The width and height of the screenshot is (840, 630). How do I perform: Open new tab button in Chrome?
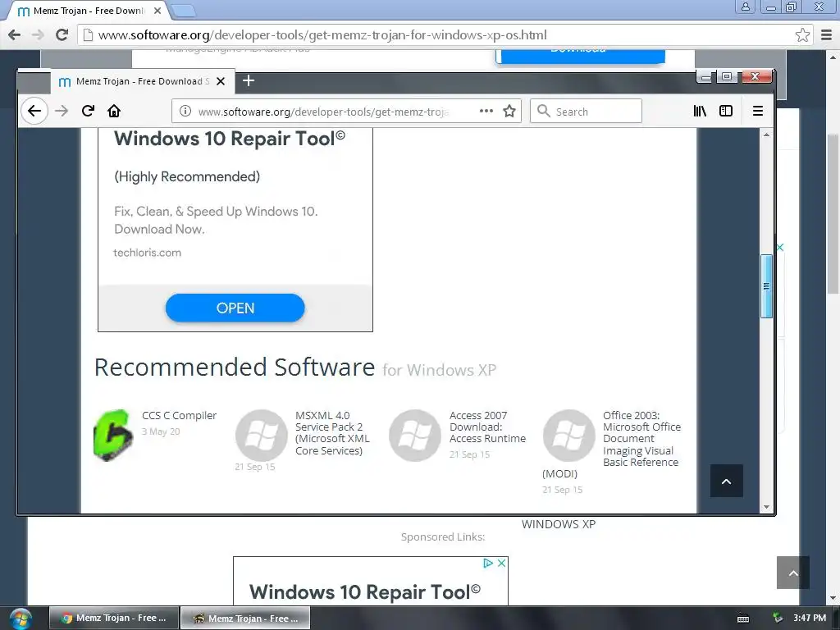coord(185,11)
